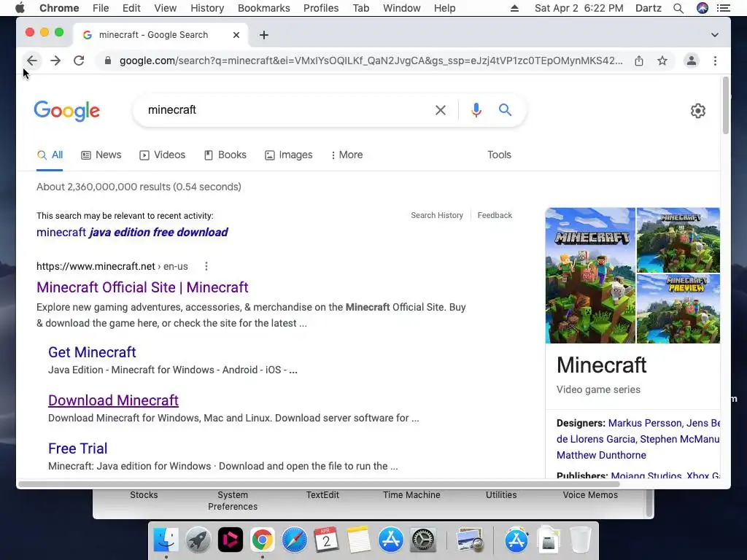
Task: Open Matthew Dunthorne designer link
Action: [x=601, y=455]
